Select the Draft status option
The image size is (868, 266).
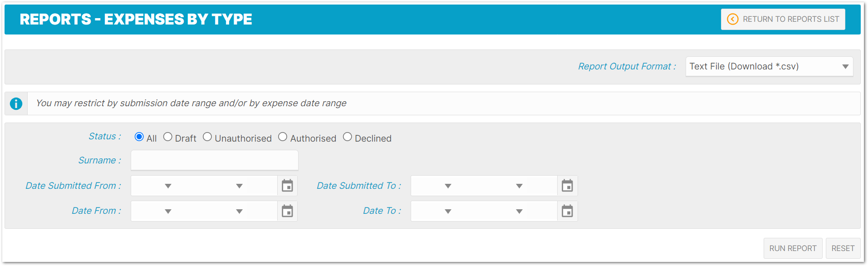click(168, 137)
